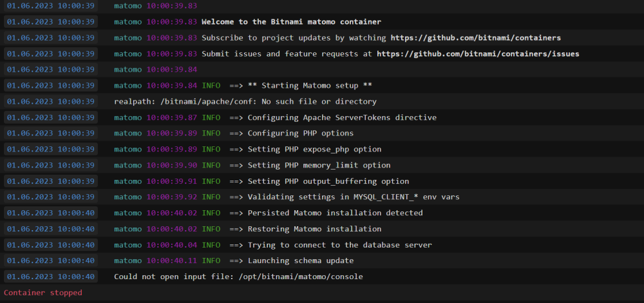Click the purple 10:00:39.92 timestamp
Screen dimensions: 644x303
pos(172,197)
